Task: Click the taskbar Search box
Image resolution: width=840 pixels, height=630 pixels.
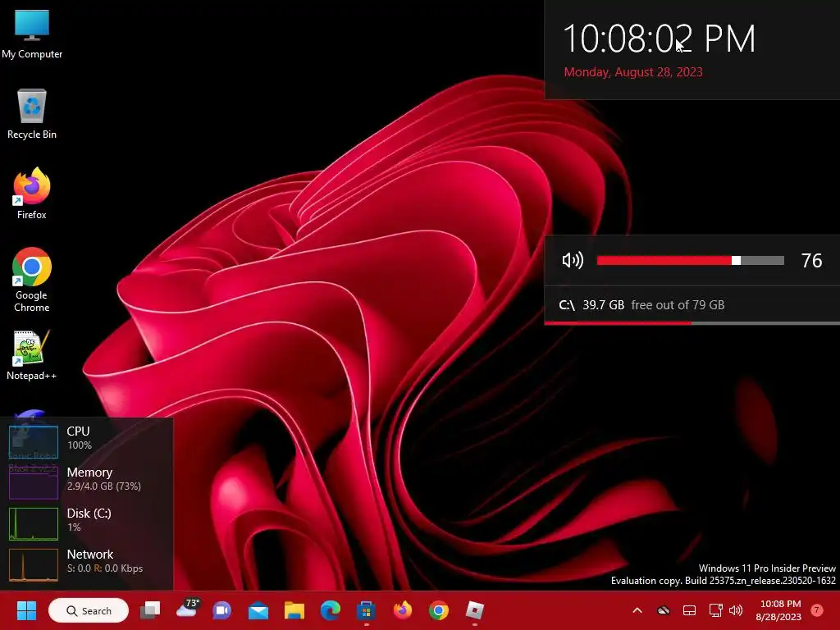Action: 89,610
